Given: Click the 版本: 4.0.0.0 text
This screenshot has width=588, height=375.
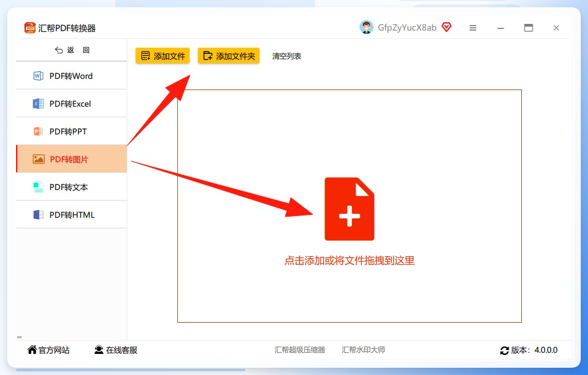Looking at the screenshot, I should [x=535, y=350].
